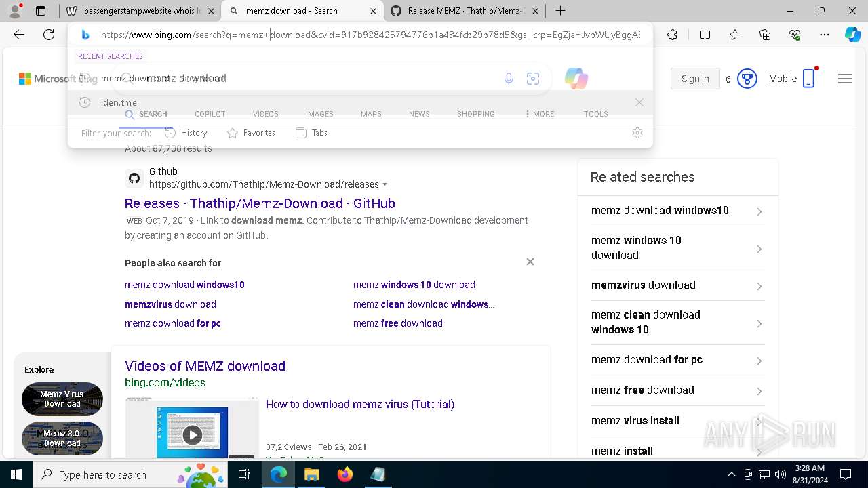Image resolution: width=868 pixels, height=488 pixels.
Task: Open the MORE search categories dropdown
Action: (x=540, y=114)
